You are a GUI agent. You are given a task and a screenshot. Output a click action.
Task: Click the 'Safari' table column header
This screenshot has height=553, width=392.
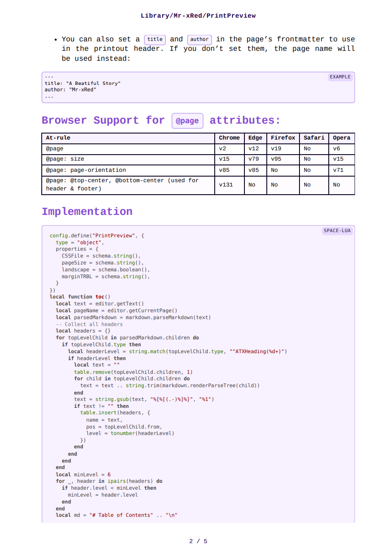(314, 138)
